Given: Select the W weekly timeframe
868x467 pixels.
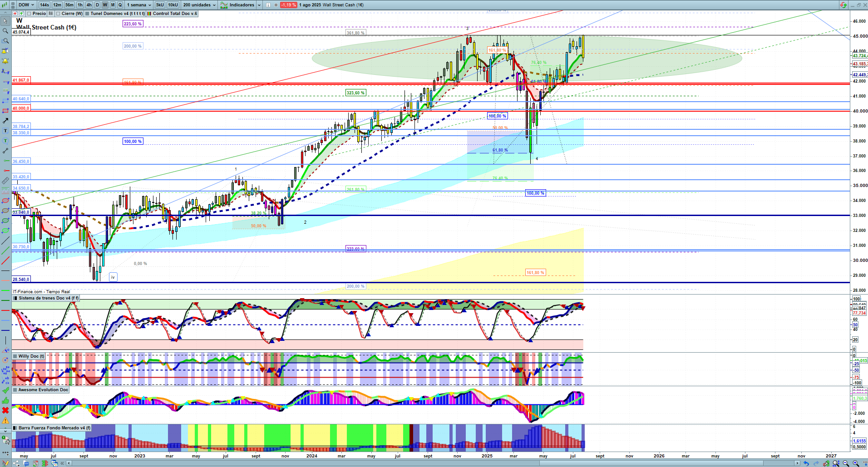Looking at the screenshot, I should (x=105, y=5).
